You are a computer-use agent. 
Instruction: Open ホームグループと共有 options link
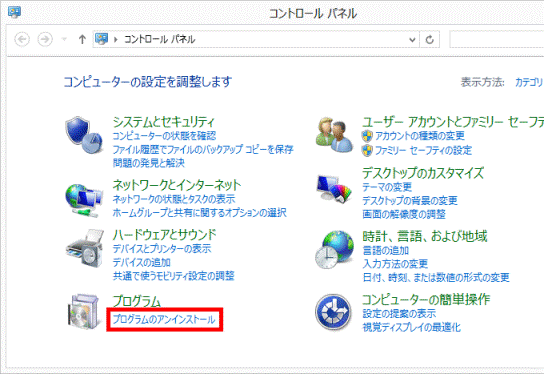pyautogui.click(x=199, y=212)
